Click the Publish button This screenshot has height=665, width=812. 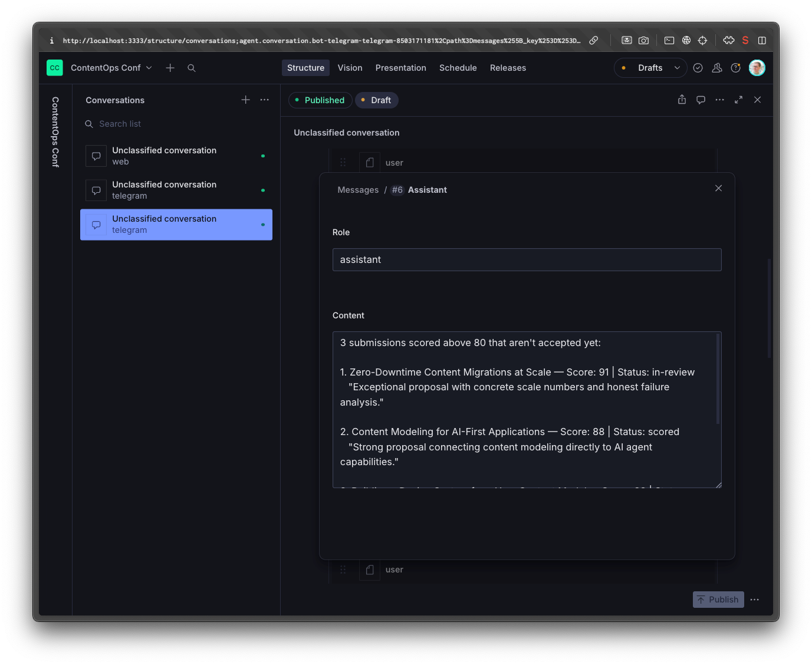tap(718, 600)
